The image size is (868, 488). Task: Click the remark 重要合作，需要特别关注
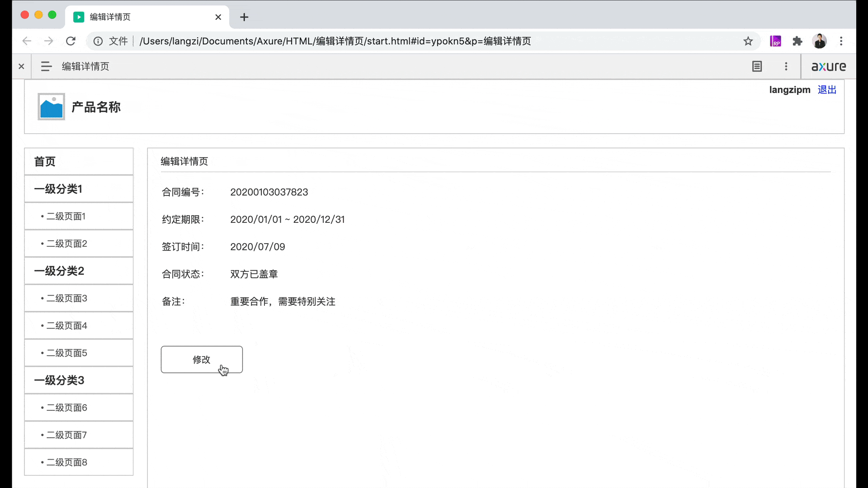pos(283,301)
